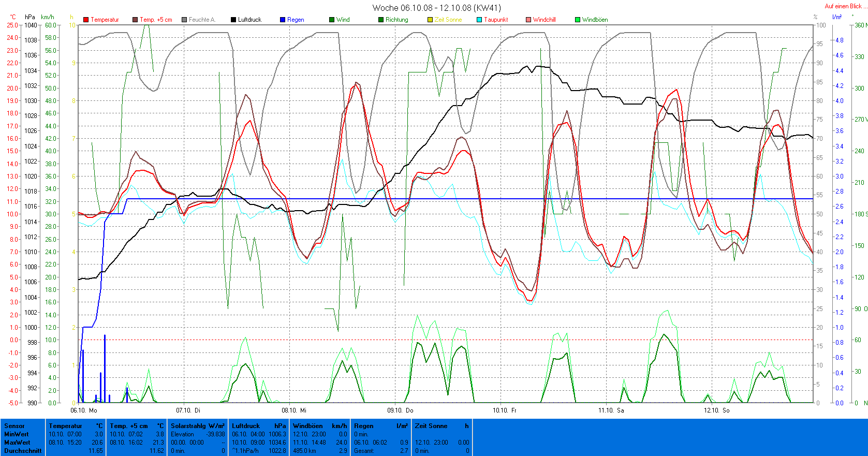Select the Windchill legend label
Screen dimensions: 868x456
tap(544, 20)
